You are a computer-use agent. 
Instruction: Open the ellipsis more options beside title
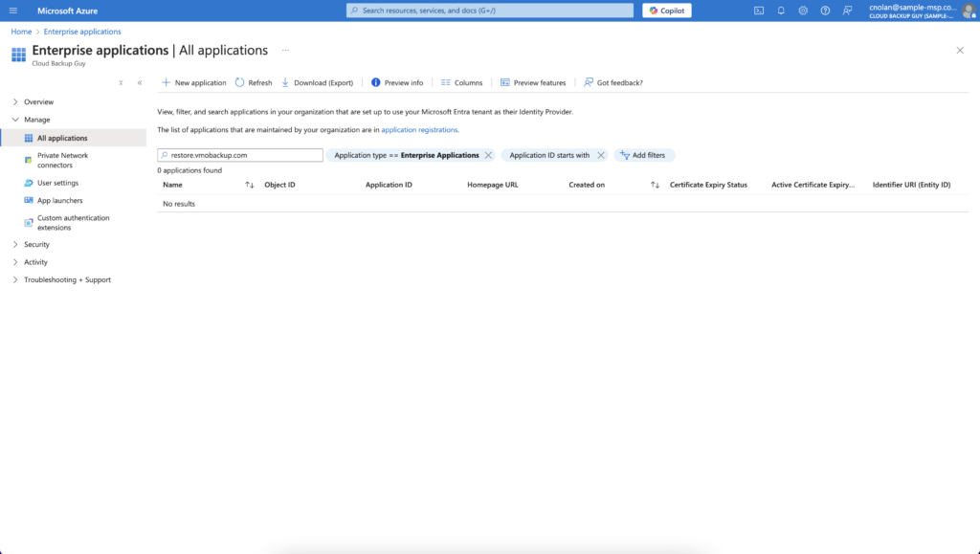285,50
